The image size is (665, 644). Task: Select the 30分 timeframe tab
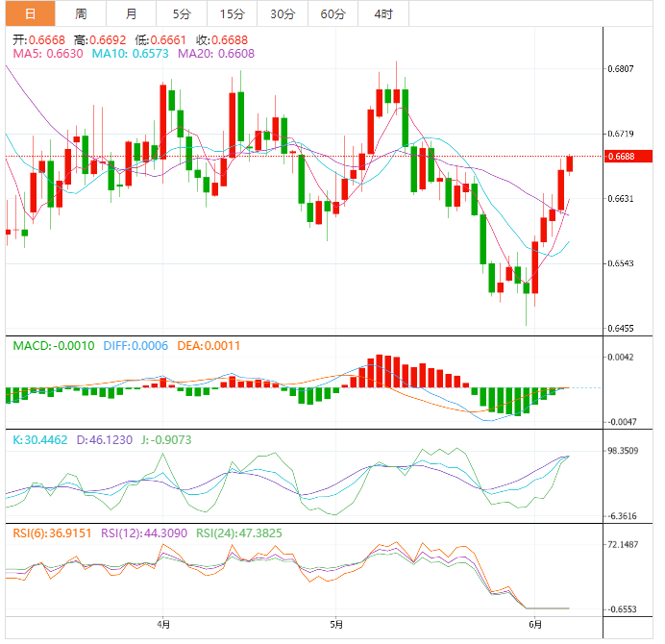[283, 13]
